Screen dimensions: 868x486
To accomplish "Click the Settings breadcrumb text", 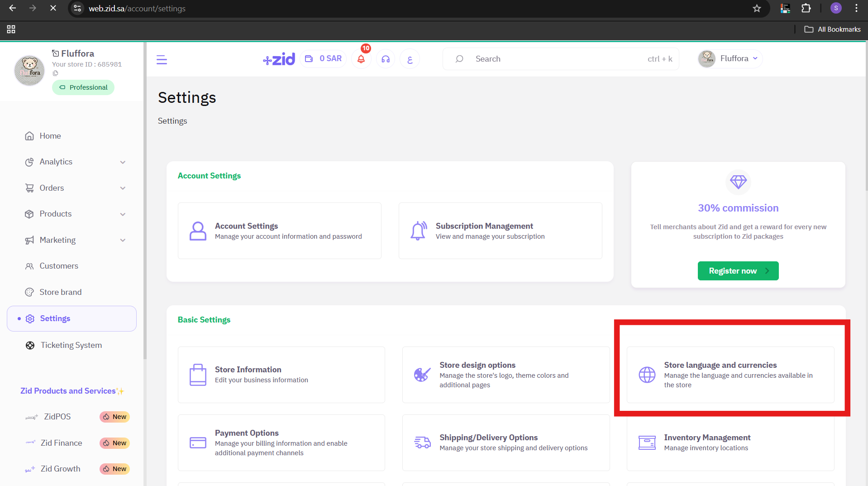I will [172, 121].
